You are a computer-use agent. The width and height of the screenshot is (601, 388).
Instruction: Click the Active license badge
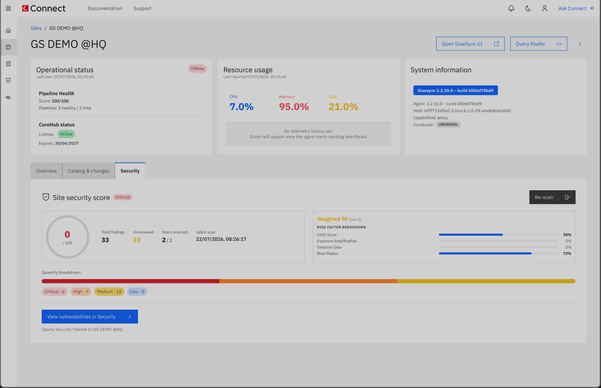(66, 134)
